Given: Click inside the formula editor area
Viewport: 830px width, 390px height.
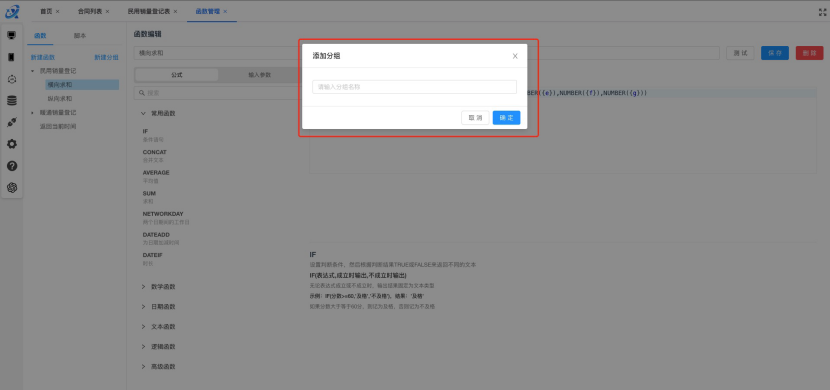Looking at the screenshot, I should pyautogui.click(x=563, y=131).
